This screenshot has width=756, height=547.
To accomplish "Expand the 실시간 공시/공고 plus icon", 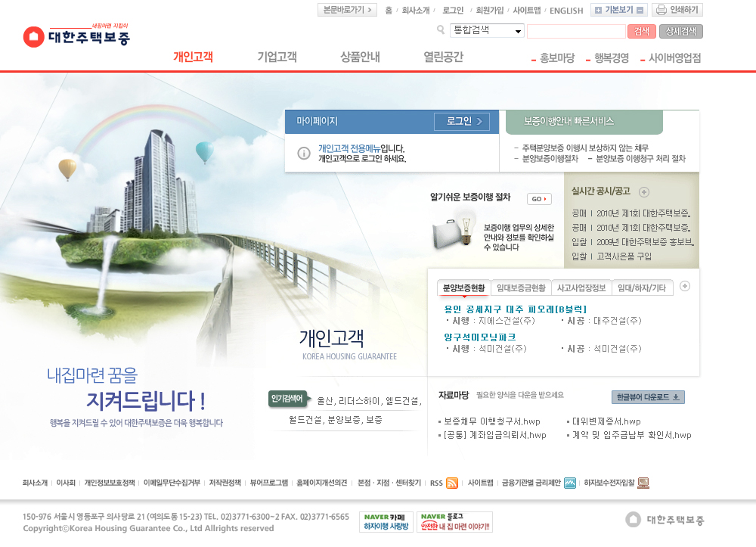I will (644, 191).
